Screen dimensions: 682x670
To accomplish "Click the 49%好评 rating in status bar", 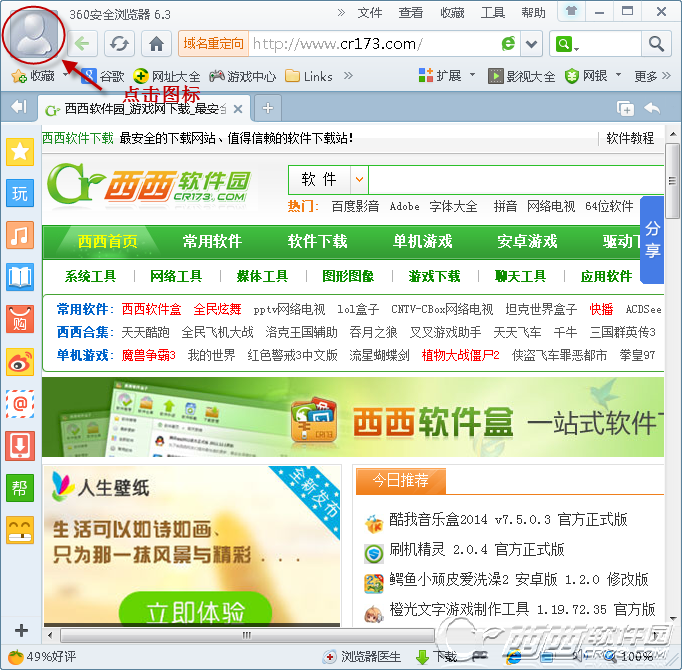I will point(42,657).
